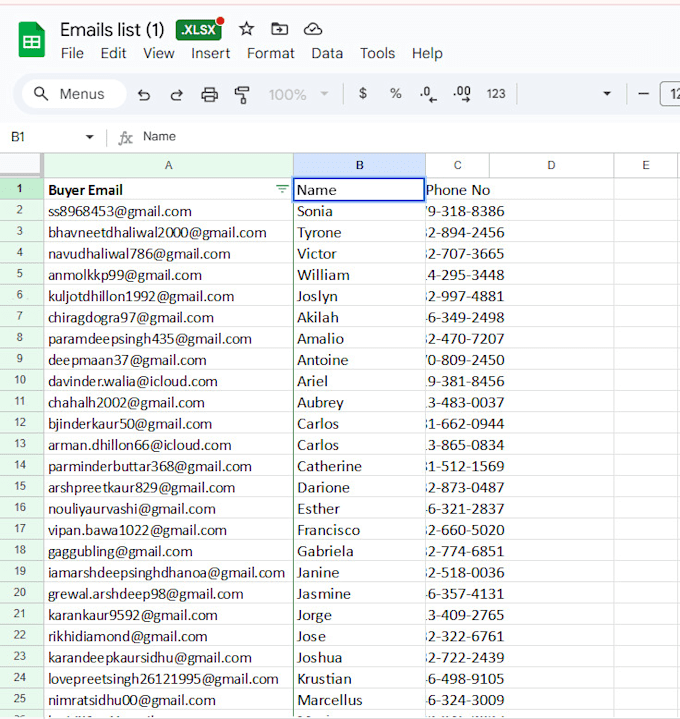Image resolution: width=680 pixels, height=719 pixels.
Task: Select column B header
Action: click(x=359, y=165)
